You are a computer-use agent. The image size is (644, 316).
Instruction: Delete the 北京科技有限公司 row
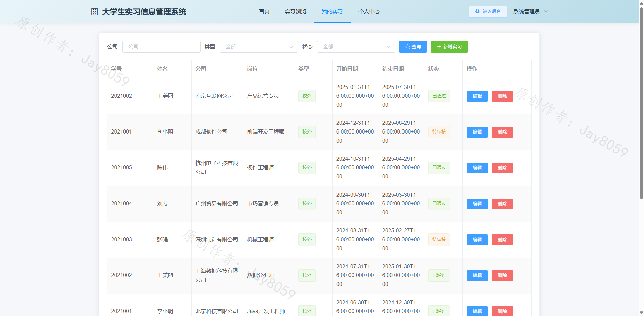[x=502, y=311]
